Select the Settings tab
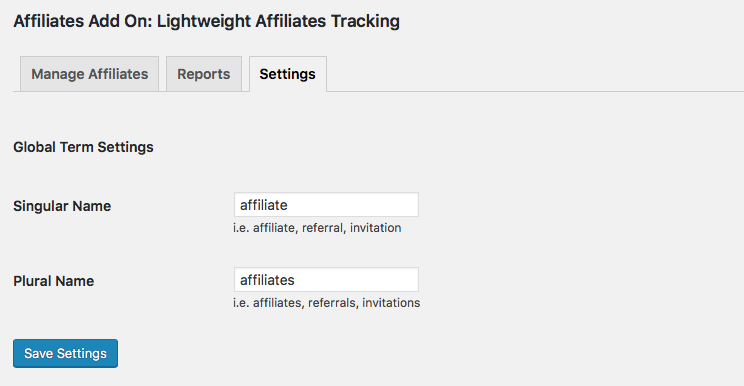The image size is (744, 386). (x=288, y=74)
